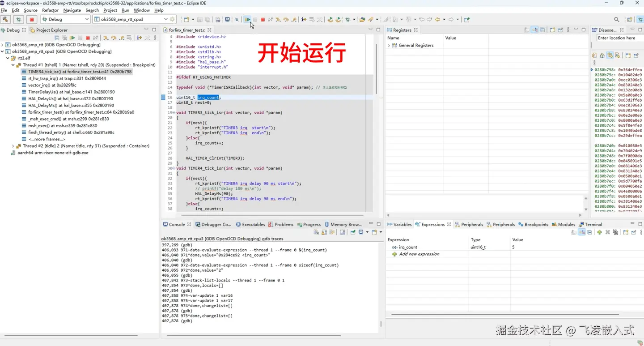The image size is (644, 346).
Task: Open the Navigate menu
Action: pyautogui.click(x=72, y=10)
